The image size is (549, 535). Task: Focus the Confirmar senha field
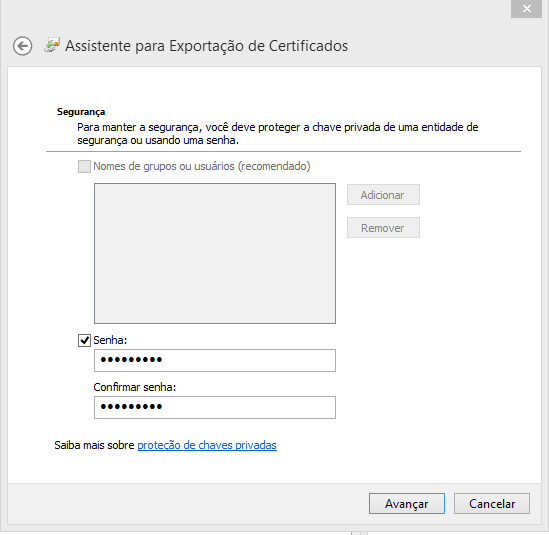click(x=215, y=407)
